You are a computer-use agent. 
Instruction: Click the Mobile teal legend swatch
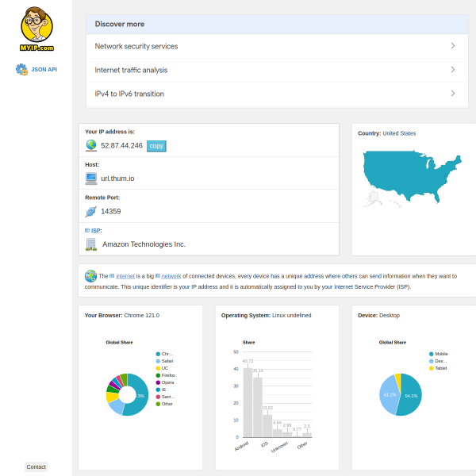point(431,354)
